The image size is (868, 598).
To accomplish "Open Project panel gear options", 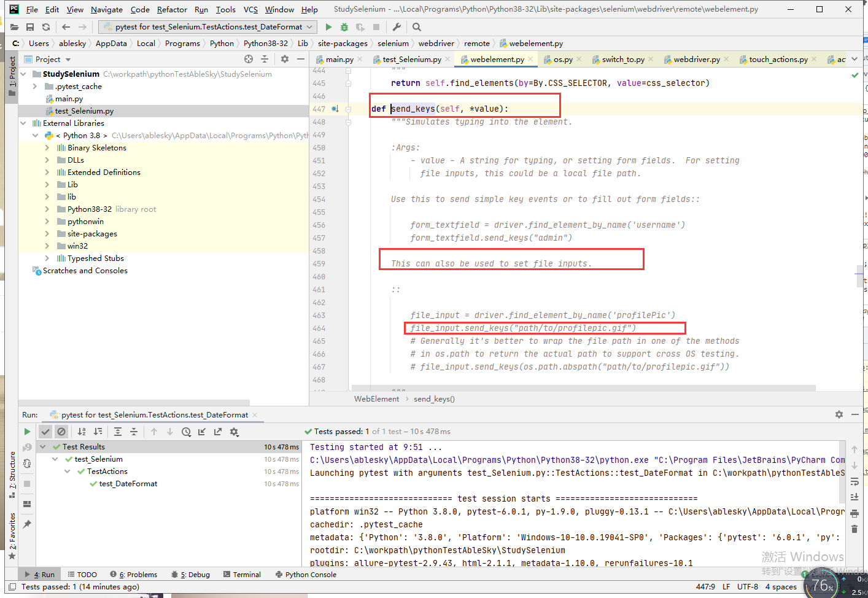I will pos(285,59).
